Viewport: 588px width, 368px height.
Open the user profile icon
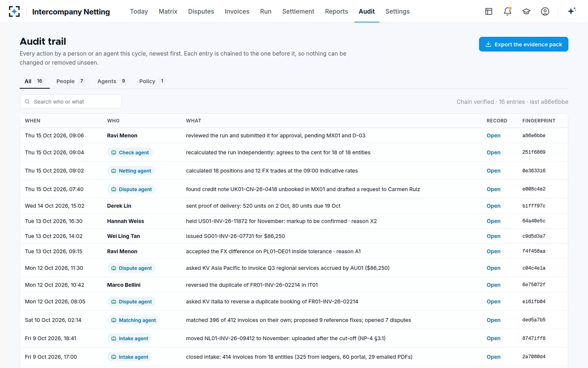[x=545, y=11]
